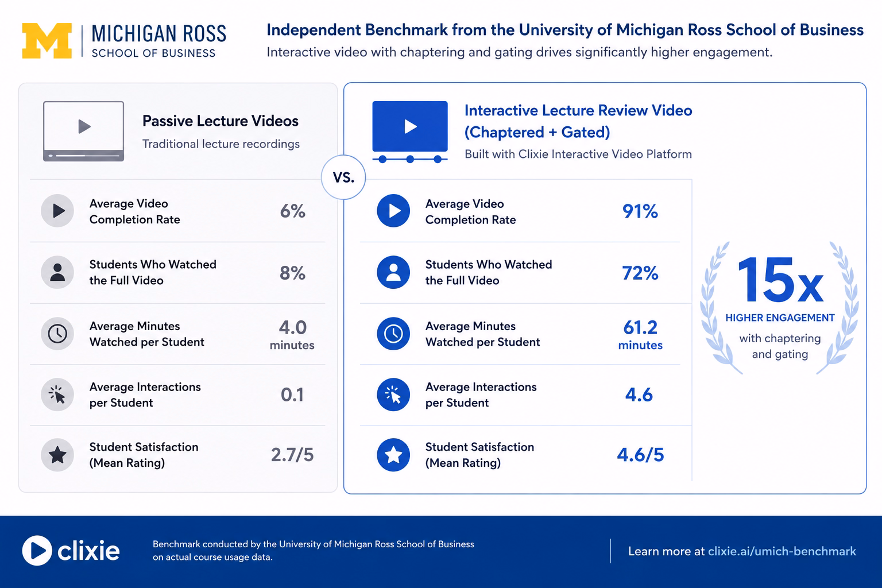Click the blue person icon beside 72%
This screenshot has width=882, height=588.
pyautogui.click(x=393, y=272)
